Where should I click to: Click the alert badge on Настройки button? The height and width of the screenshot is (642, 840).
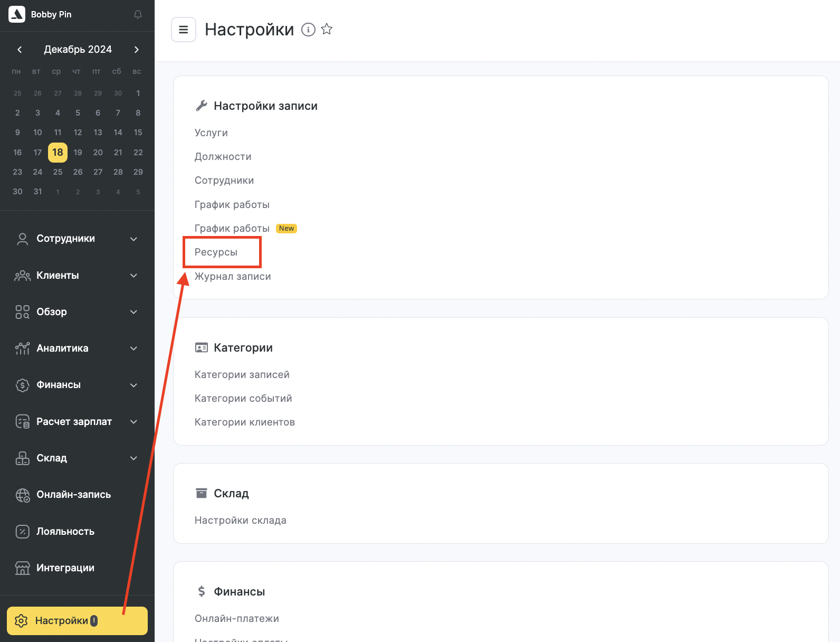point(94,621)
